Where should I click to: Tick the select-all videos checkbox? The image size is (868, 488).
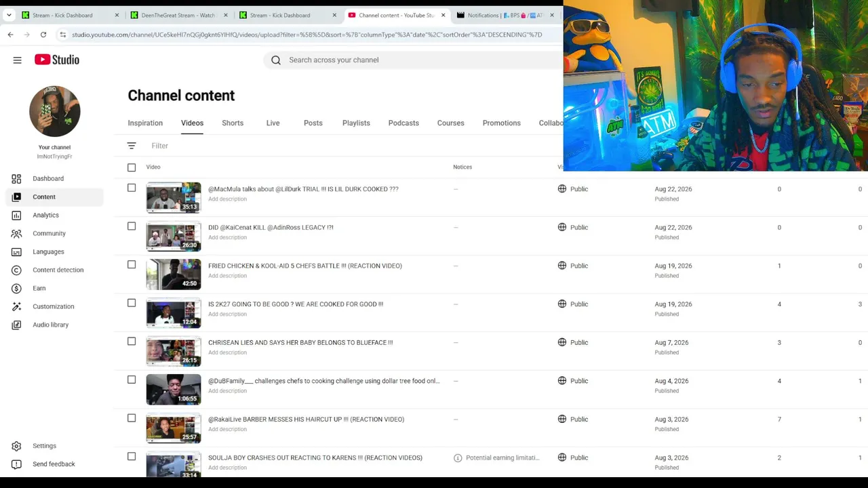132,167
